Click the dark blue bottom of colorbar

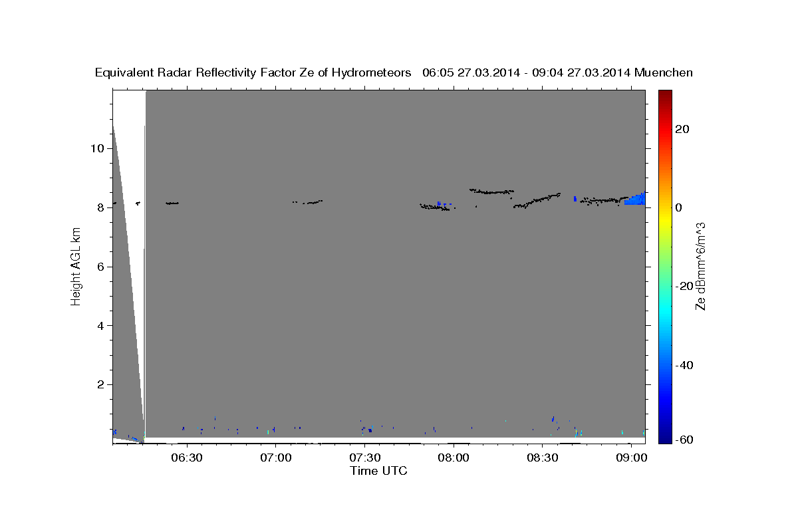(x=665, y=437)
